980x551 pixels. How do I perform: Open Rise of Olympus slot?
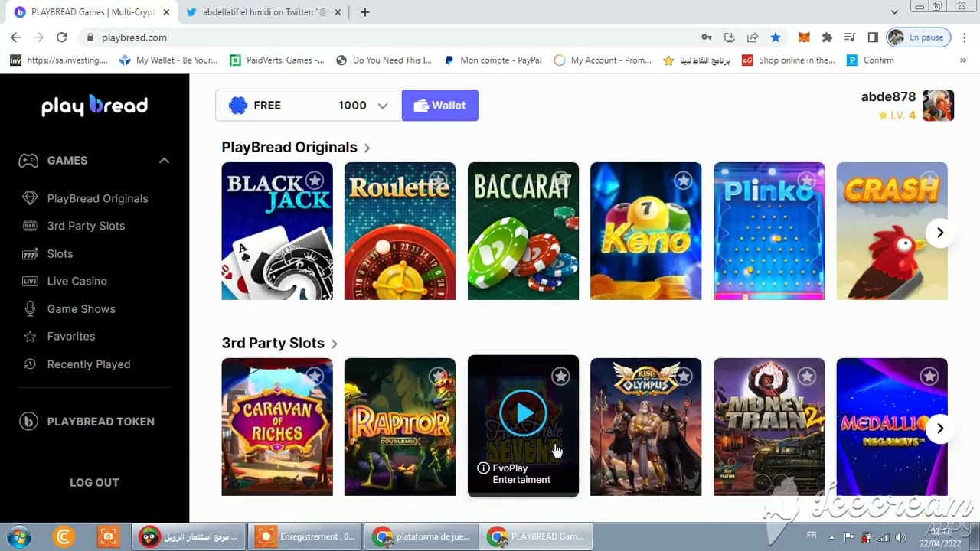(x=645, y=427)
